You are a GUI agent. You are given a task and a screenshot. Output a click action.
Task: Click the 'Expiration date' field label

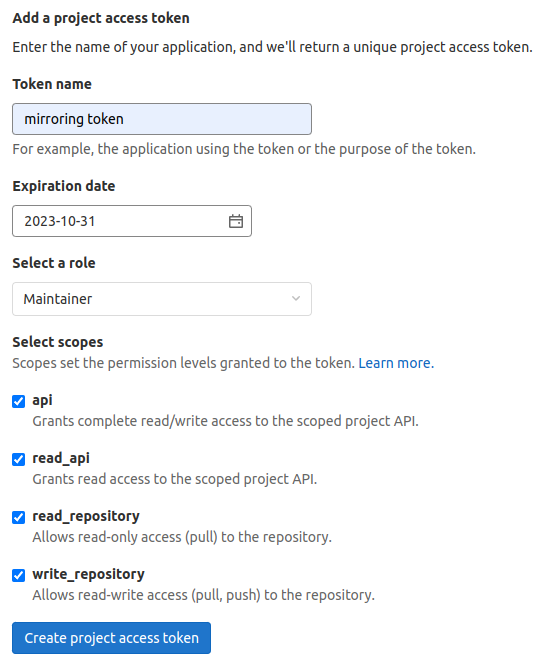pyautogui.click(x=64, y=186)
